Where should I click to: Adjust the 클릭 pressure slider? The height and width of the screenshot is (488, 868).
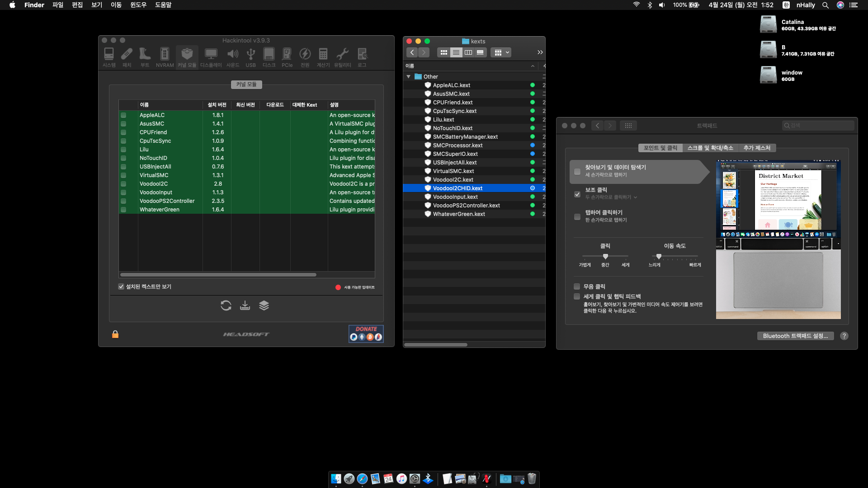pyautogui.click(x=605, y=256)
